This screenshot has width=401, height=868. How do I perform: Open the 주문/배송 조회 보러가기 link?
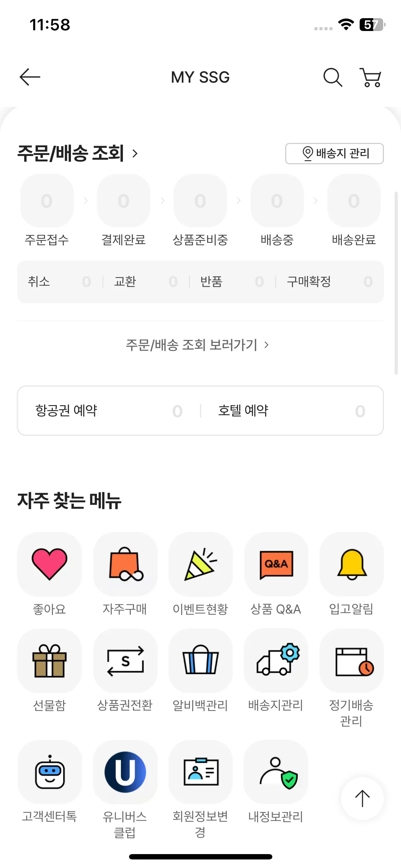pyautogui.click(x=197, y=345)
